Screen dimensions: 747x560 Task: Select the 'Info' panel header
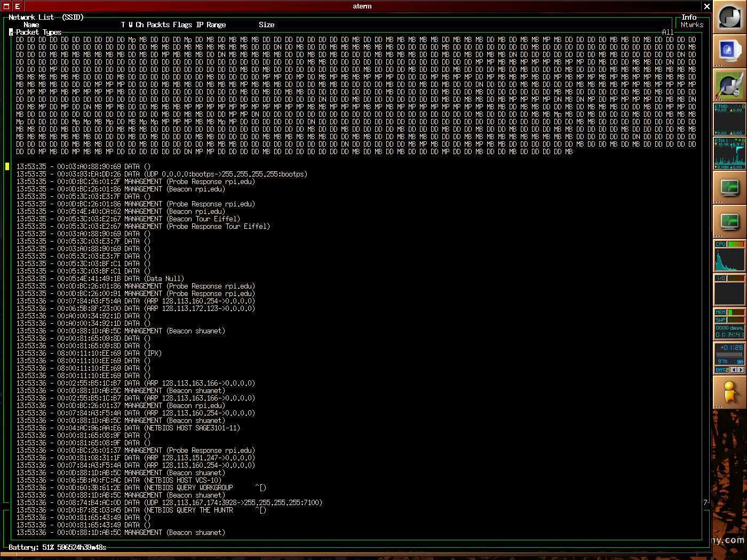tap(689, 17)
